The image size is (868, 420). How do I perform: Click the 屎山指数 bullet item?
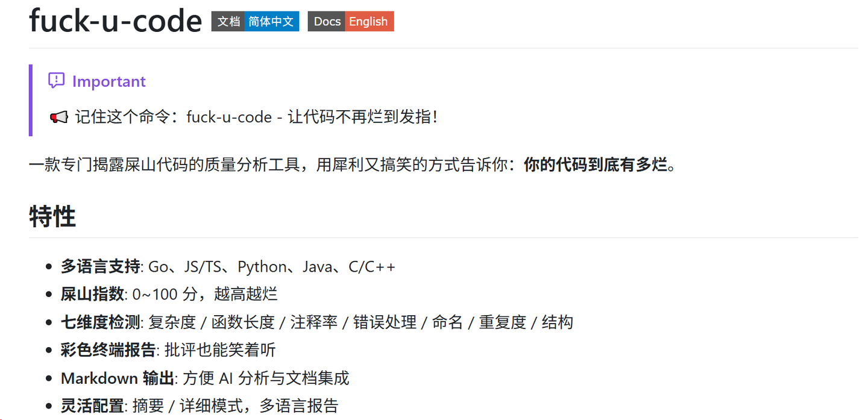point(92,294)
